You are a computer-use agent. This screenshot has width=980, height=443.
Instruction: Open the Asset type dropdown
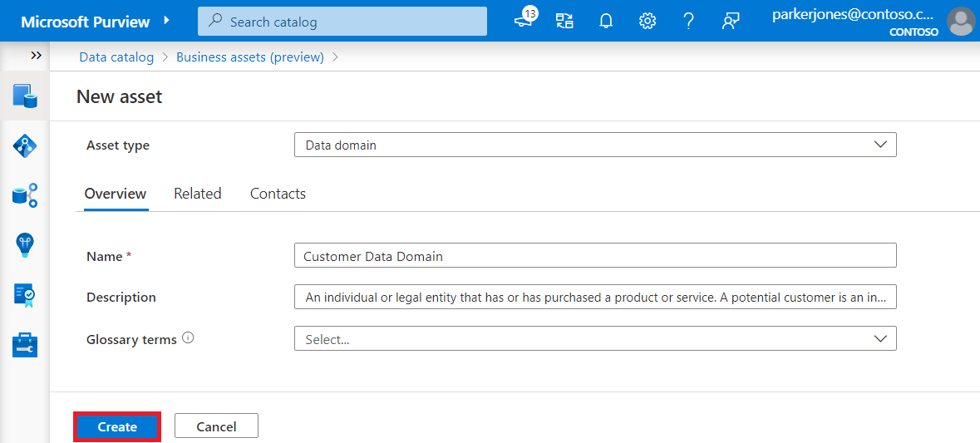[595, 145]
